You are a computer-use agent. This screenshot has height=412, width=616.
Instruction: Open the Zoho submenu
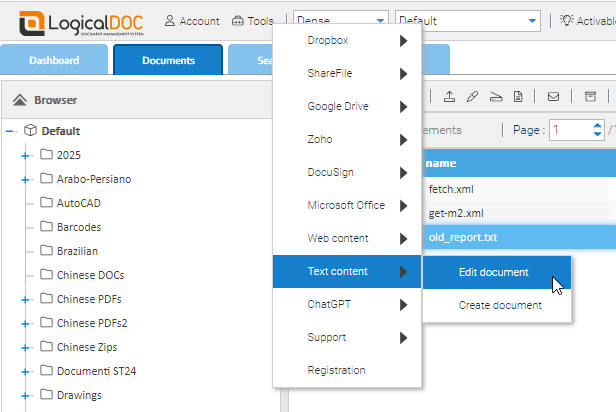pos(347,139)
